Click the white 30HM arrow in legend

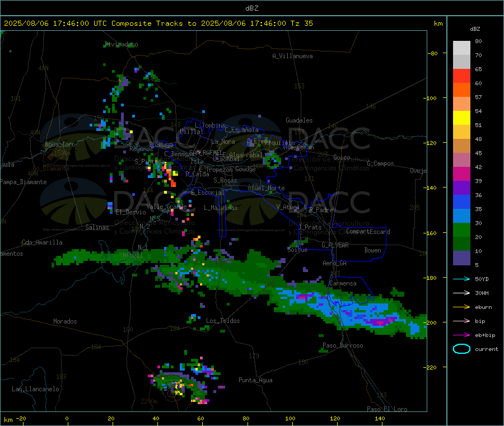click(461, 293)
